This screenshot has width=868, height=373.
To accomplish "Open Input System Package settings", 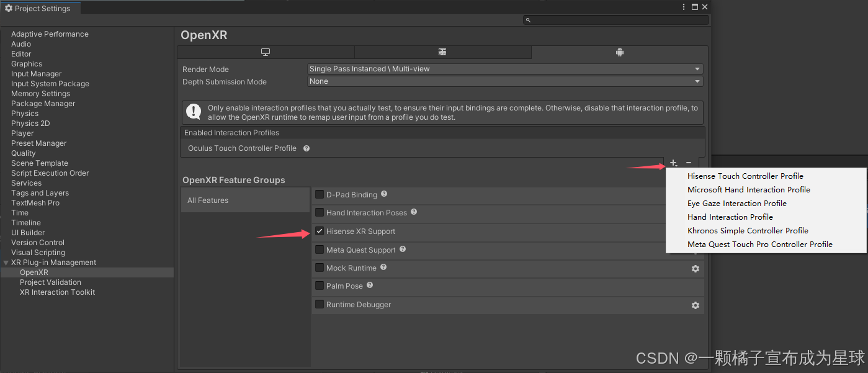I will tap(50, 84).
